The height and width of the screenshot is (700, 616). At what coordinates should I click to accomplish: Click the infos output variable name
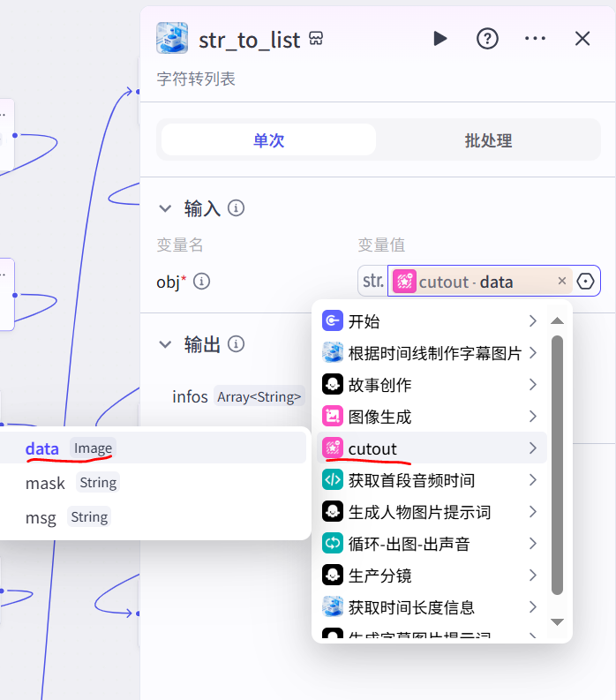[190, 396]
